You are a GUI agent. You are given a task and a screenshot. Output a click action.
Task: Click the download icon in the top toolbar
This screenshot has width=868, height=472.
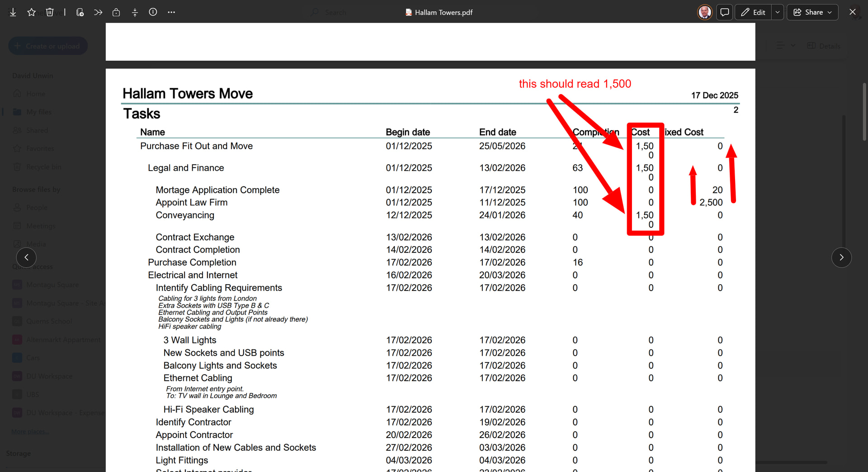tap(13, 12)
